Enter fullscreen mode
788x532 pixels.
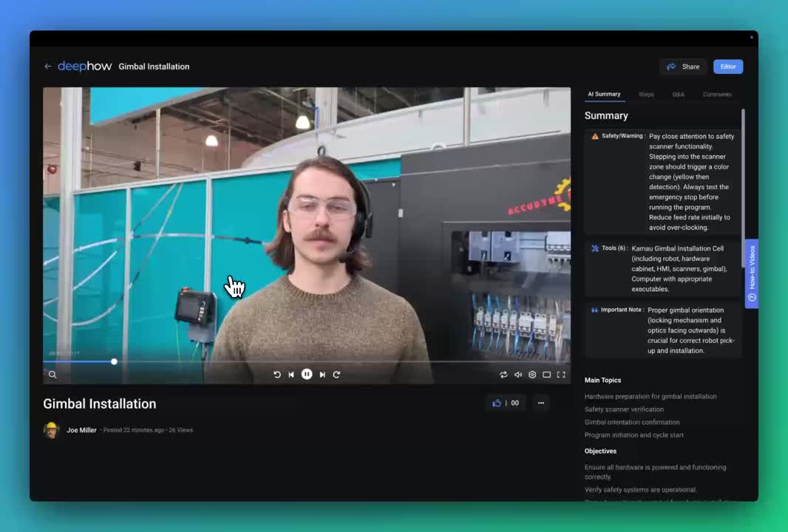coord(561,375)
